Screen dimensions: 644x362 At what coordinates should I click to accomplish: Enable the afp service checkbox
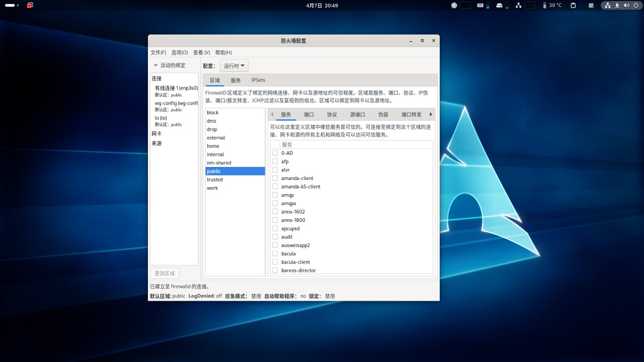(275, 161)
